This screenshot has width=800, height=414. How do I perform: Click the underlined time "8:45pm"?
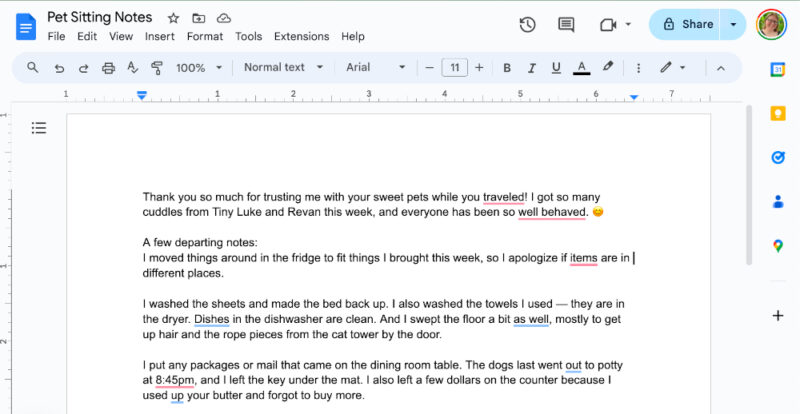pyautogui.click(x=174, y=380)
